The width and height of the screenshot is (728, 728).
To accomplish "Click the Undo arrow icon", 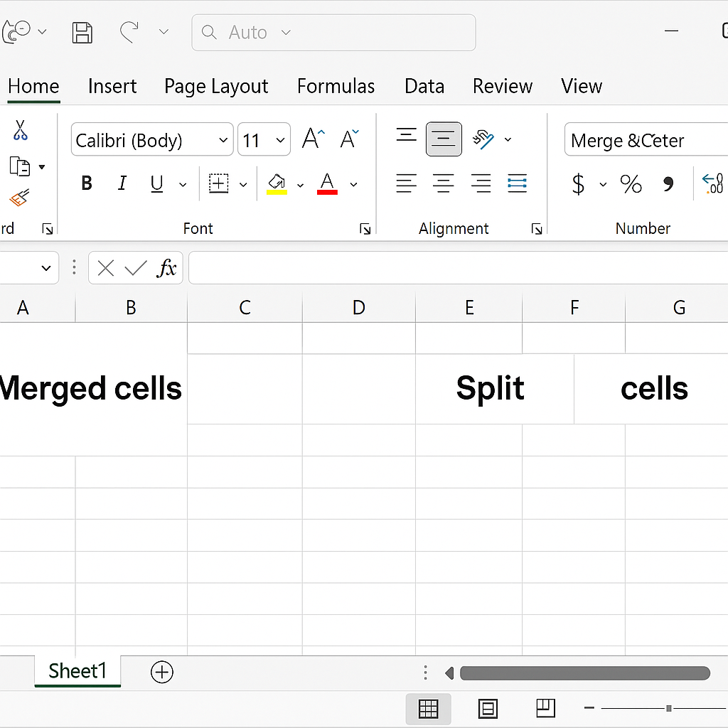I will tap(129, 32).
